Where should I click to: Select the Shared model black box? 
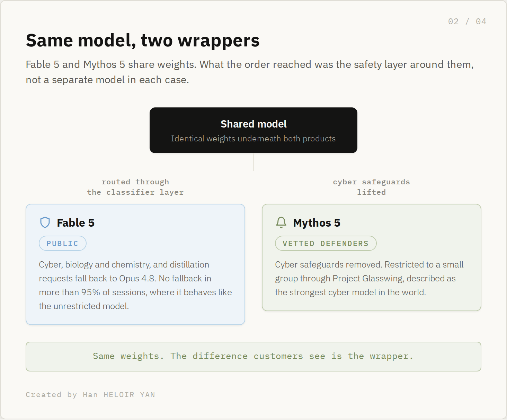coord(254,130)
